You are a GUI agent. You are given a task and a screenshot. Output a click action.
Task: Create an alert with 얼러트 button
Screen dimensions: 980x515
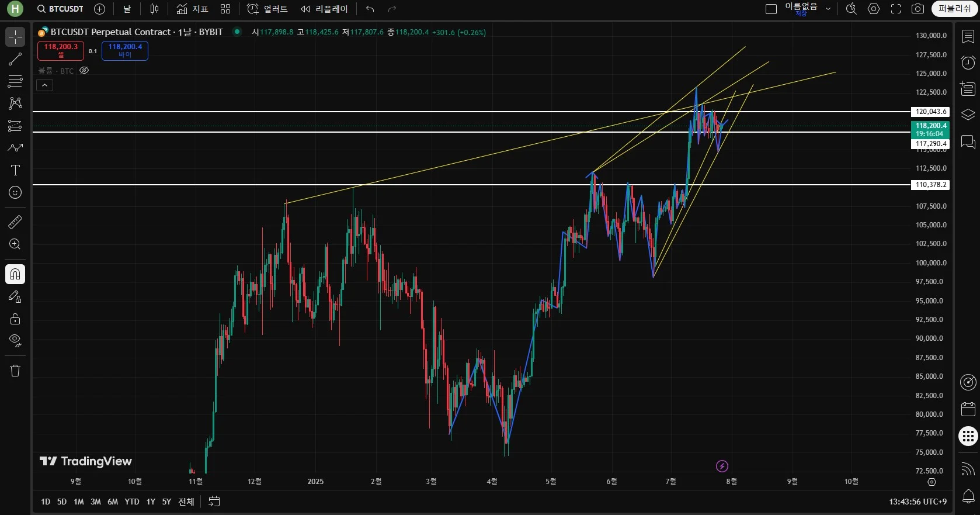(x=267, y=9)
